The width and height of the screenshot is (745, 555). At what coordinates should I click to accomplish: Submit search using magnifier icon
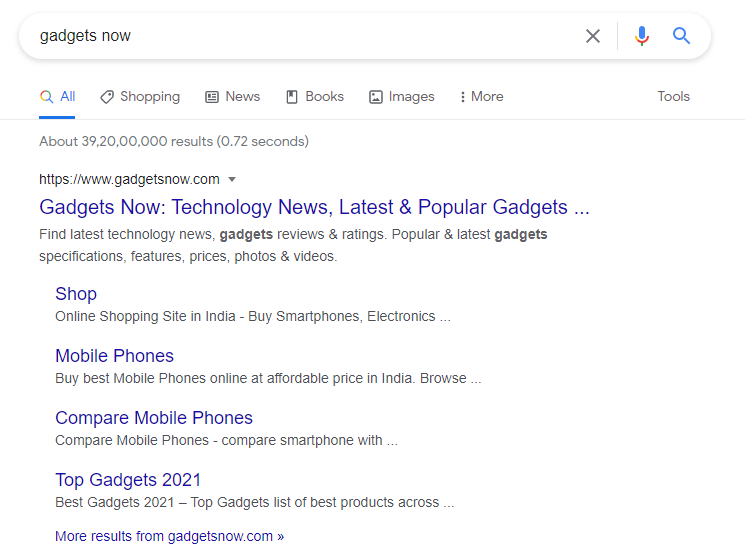pos(681,36)
